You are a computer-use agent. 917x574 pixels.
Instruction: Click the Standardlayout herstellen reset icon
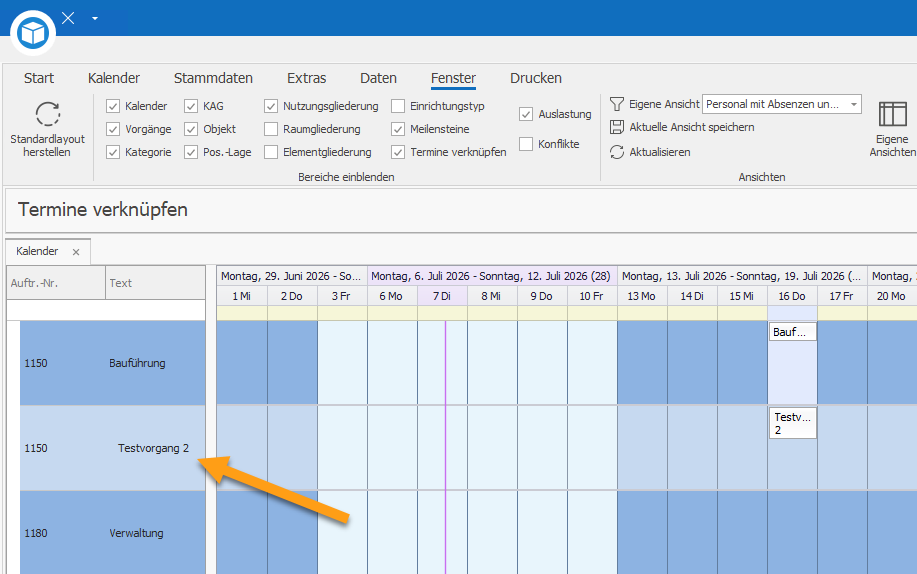tap(47, 114)
